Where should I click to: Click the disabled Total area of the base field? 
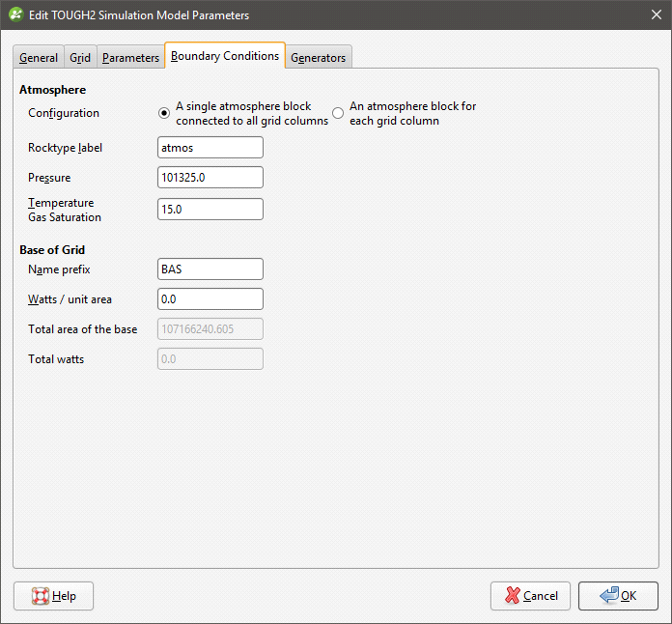pyautogui.click(x=210, y=329)
